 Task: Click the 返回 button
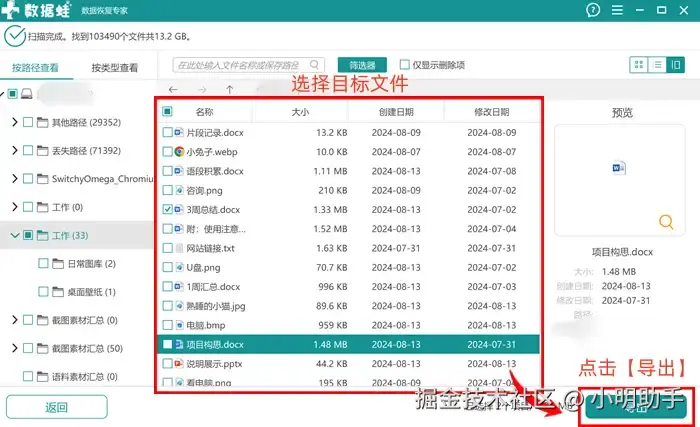pos(57,407)
